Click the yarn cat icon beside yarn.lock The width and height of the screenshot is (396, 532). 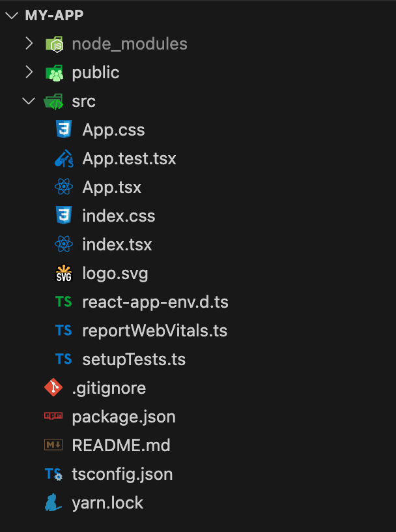point(53,503)
